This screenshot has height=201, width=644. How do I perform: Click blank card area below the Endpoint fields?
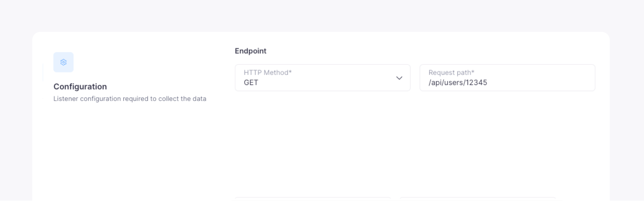pos(400,140)
